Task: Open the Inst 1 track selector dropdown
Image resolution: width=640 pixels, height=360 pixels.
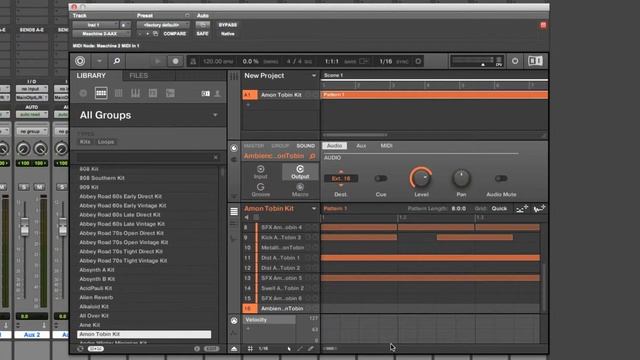Action: coord(95,25)
